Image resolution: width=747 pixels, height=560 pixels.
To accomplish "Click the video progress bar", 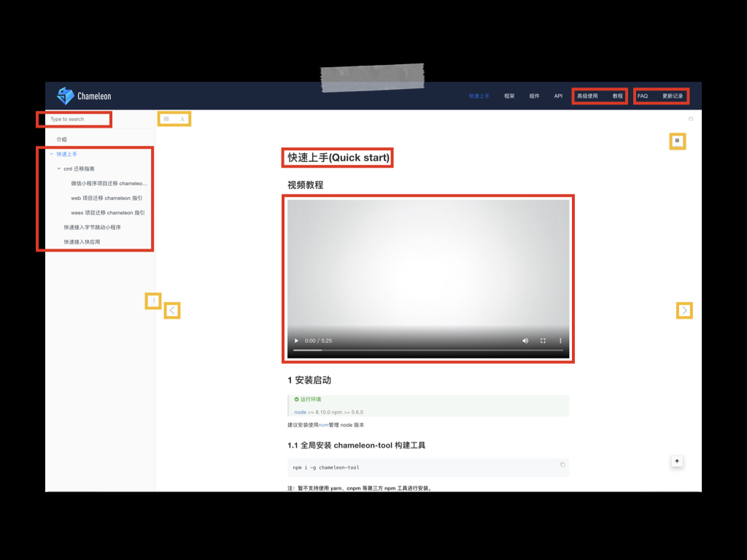I will [x=427, y=350].
